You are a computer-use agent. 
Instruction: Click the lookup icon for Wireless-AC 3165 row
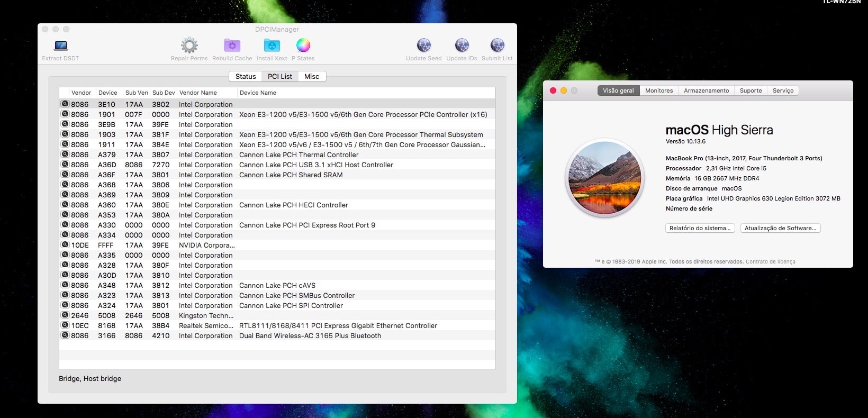pos(65,335)
